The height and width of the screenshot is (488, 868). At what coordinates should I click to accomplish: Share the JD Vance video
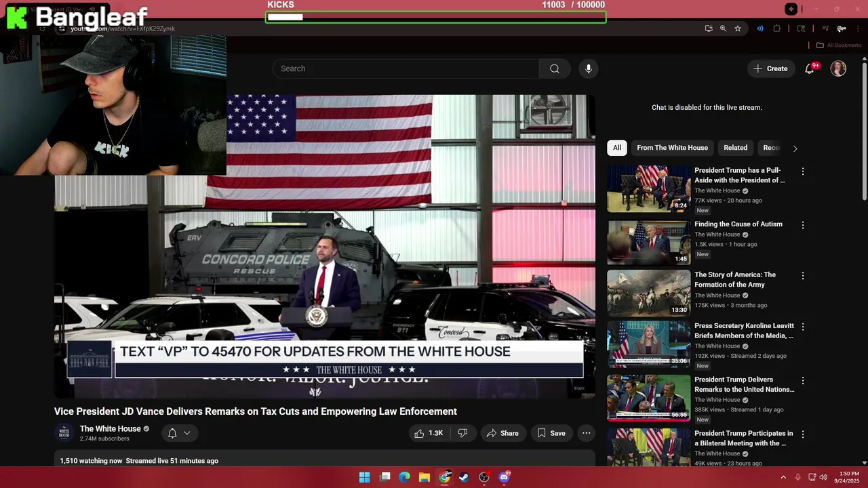coord(502,433)
